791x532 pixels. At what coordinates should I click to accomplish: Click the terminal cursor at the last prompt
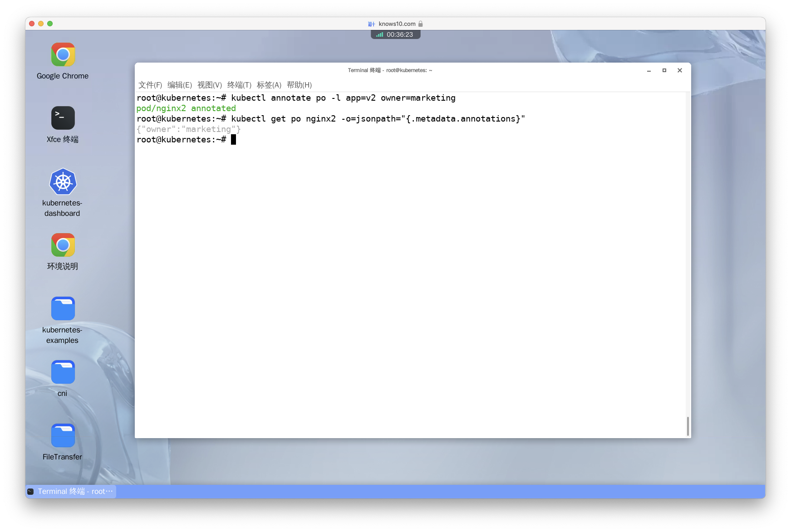tap(233, 140)
